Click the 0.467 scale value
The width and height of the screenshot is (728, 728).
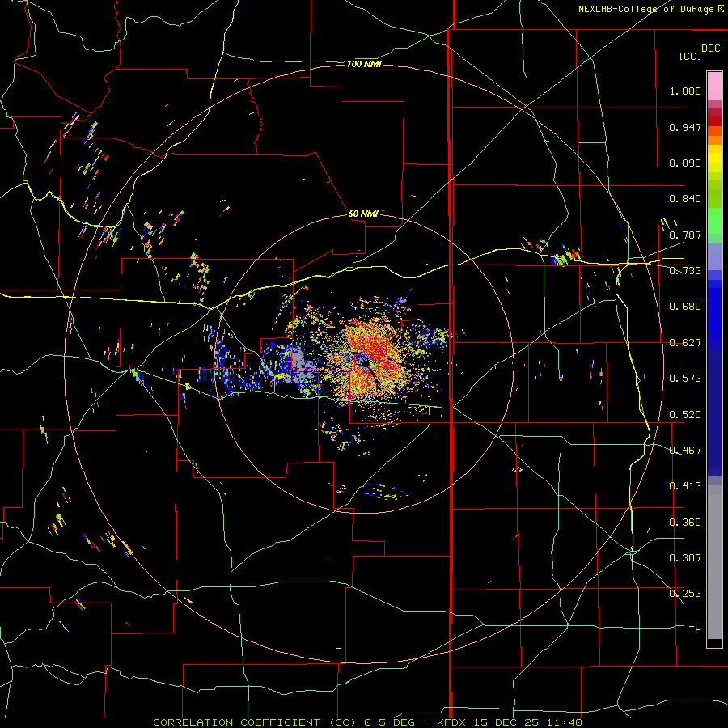coord(685,451)
